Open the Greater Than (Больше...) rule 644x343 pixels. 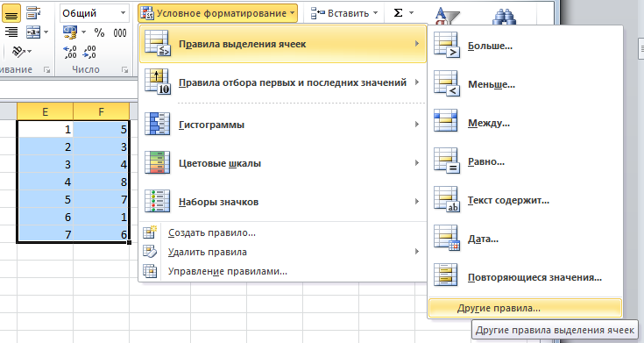point(526,46)
